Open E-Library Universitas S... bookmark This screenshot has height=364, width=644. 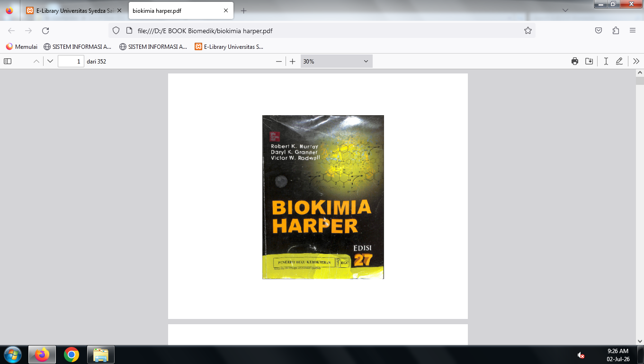click(229, 46)
